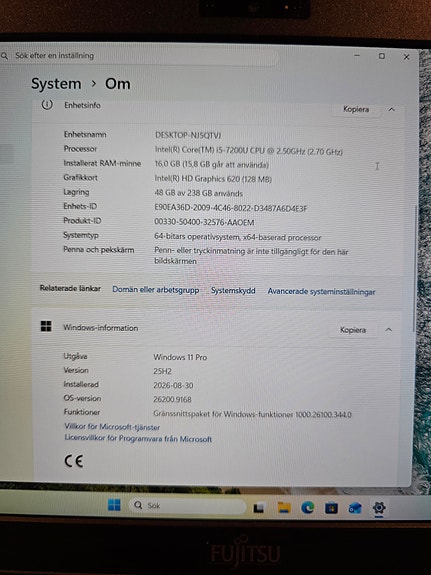
Task: Collapse the Windows-information section chevron
Action: coord(388,330)
